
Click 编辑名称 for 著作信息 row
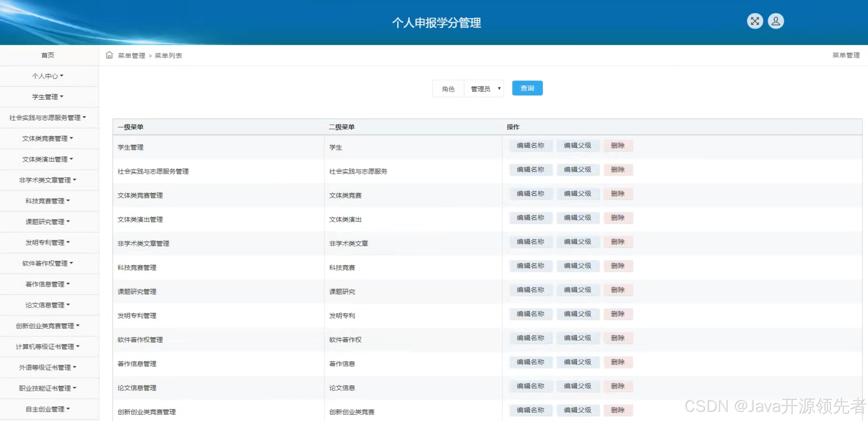531,362
